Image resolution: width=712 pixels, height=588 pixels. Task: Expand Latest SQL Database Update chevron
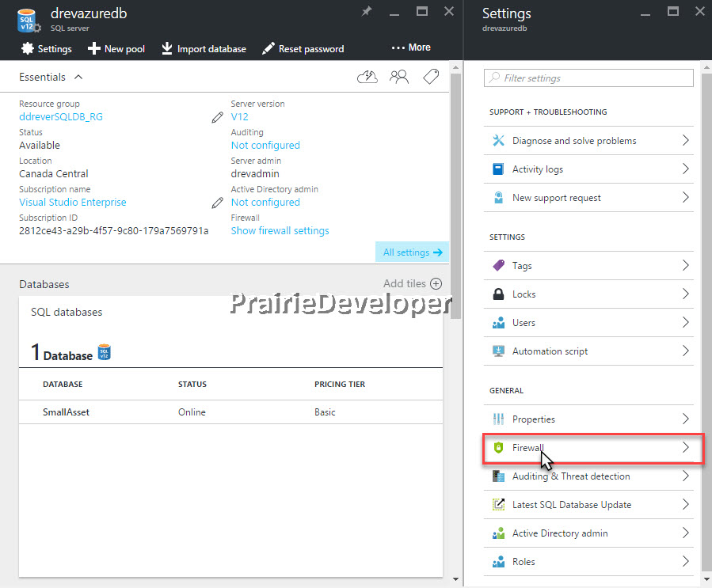pos(686,505)
